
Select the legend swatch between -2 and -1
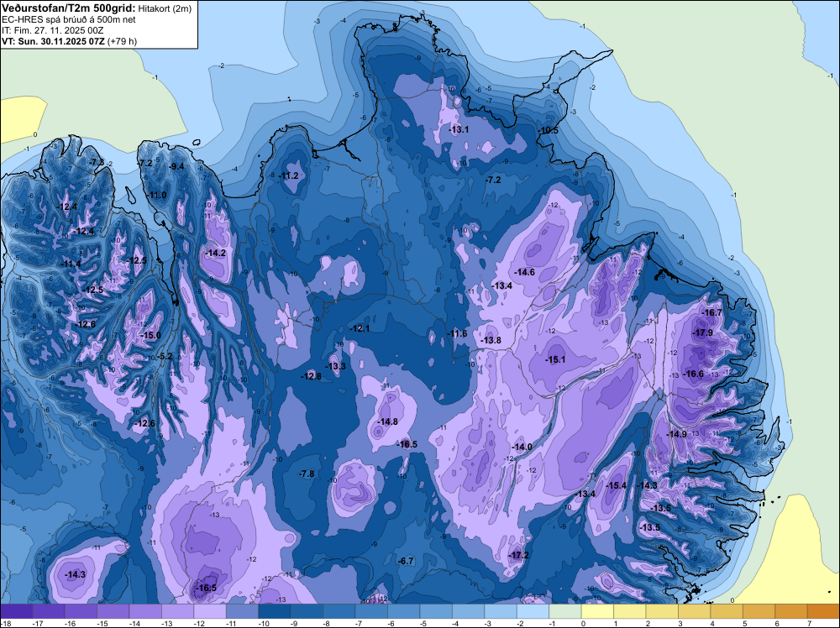click(x=533, y=611)
